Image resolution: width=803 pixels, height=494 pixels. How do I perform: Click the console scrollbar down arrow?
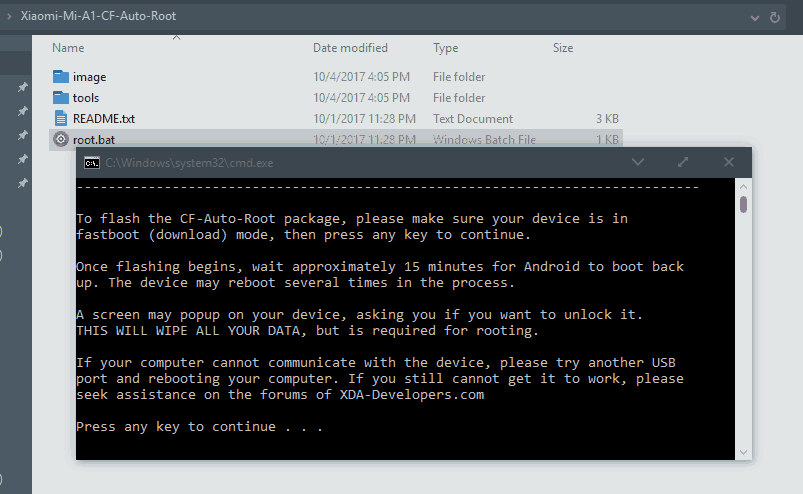[743, 452]
